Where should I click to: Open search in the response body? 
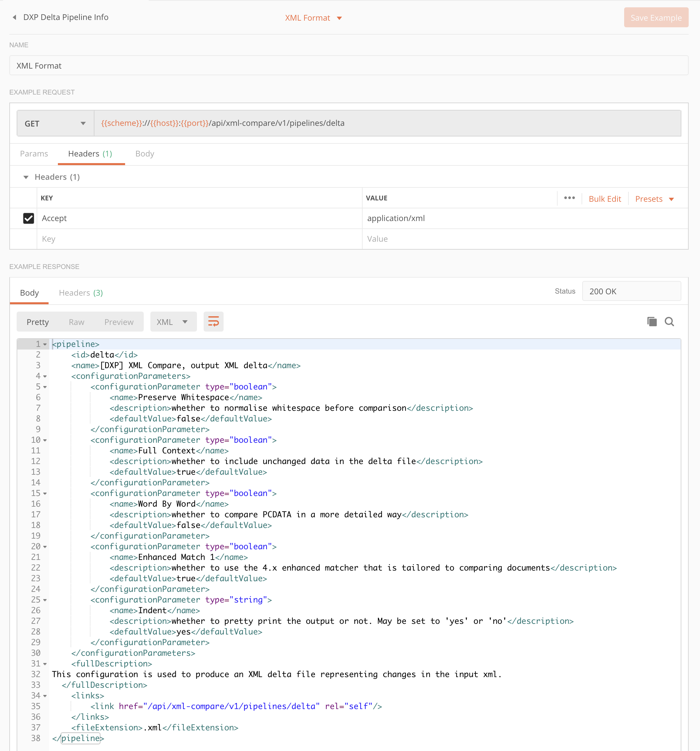click(x=669, y=322)
